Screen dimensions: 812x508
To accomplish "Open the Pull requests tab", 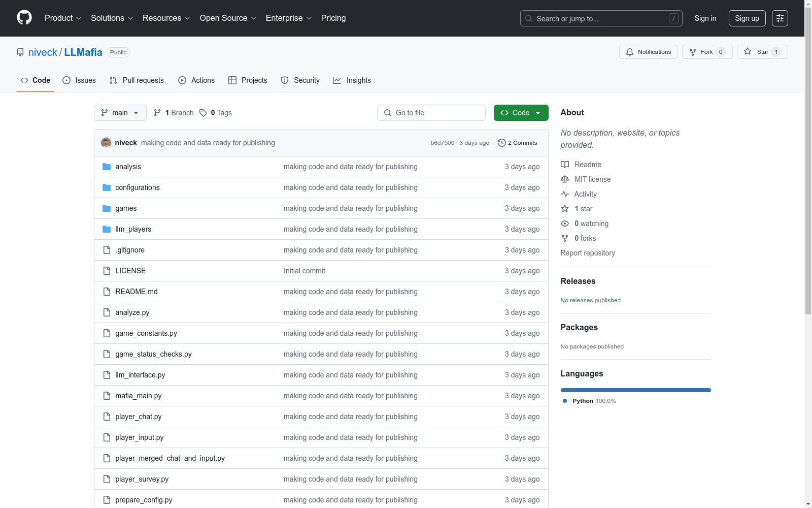I will [x=137, y=80].
